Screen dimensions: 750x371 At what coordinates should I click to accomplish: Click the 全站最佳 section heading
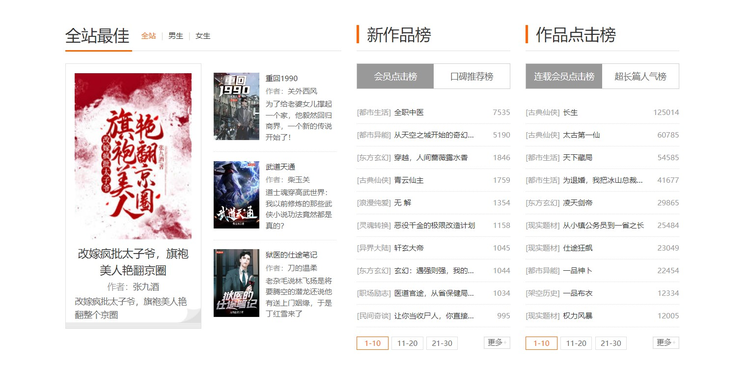(97, 36)
